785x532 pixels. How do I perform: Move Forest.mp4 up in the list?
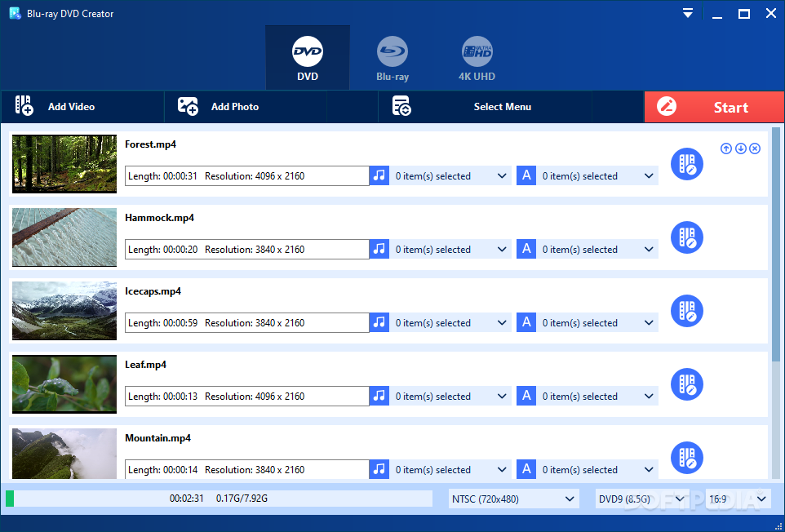(x=726, y=149)
